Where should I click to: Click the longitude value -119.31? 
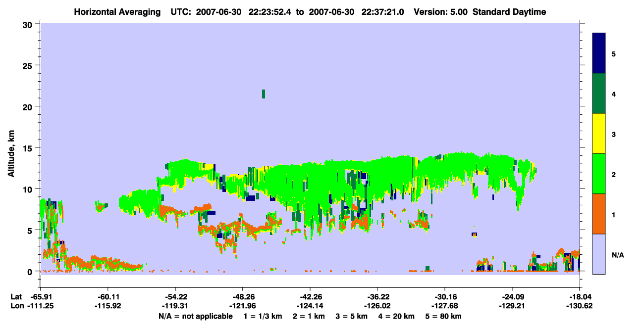click(175, 306)
